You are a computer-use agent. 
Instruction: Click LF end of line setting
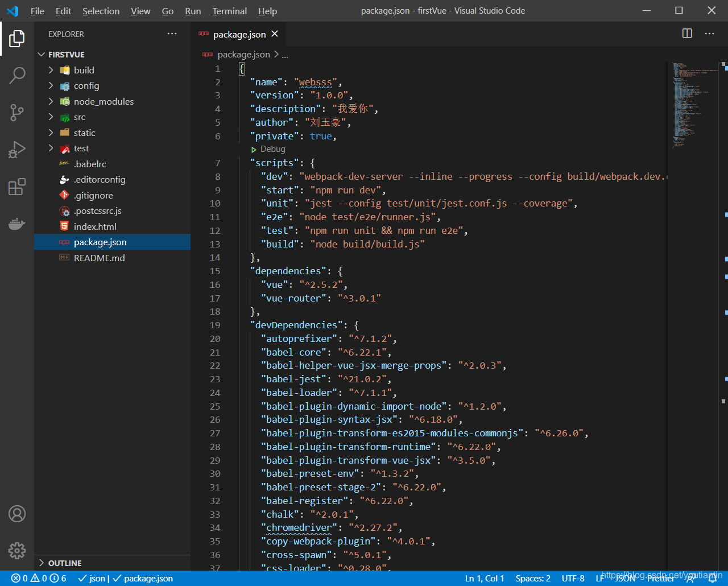click(x=599, y=579)
